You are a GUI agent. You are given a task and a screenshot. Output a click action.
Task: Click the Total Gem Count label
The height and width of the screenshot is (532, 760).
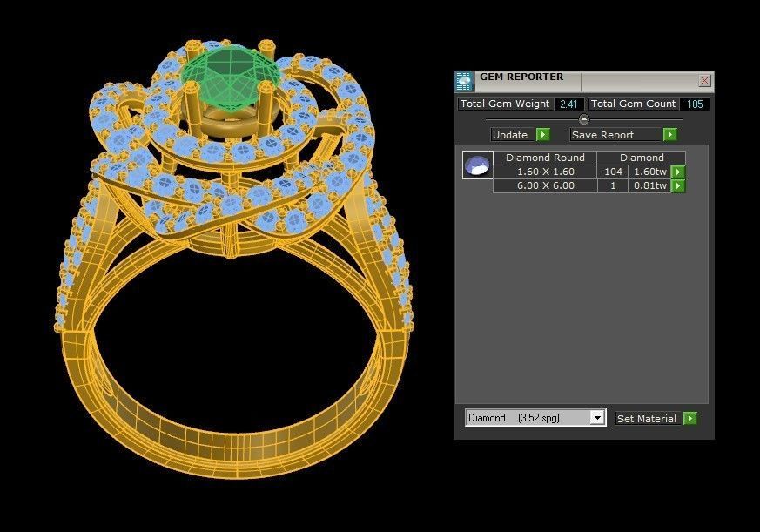633,104
